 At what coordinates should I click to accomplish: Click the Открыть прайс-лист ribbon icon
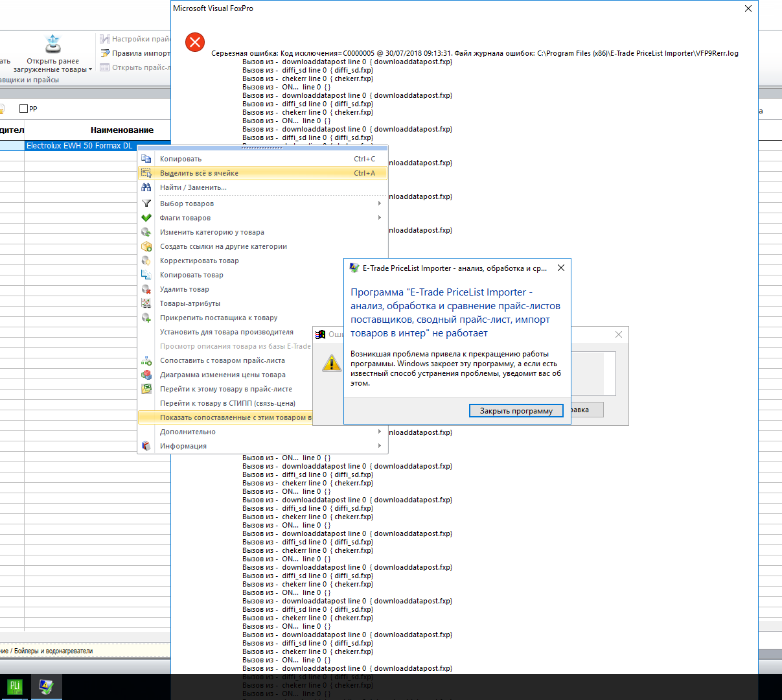[x=105, y=67]
